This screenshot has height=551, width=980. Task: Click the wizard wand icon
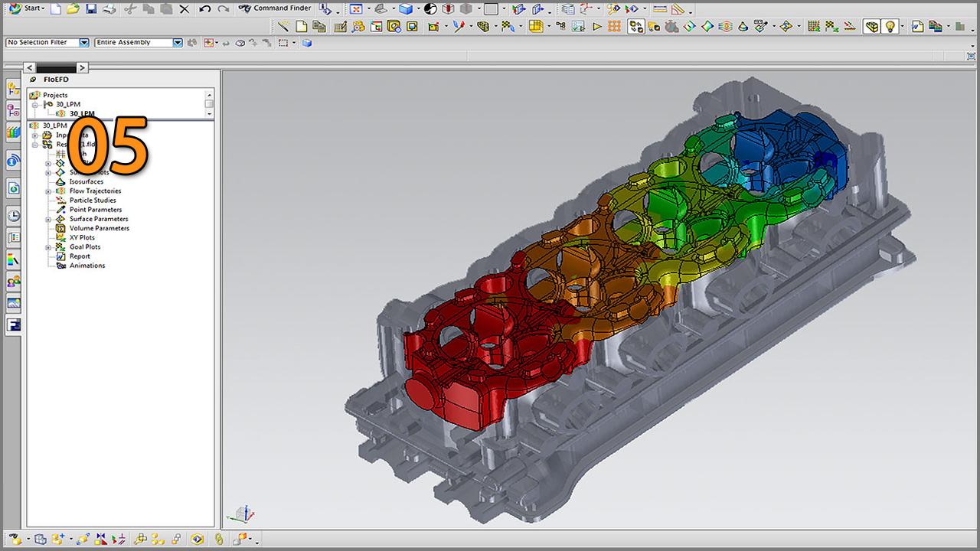pos(283,27)
